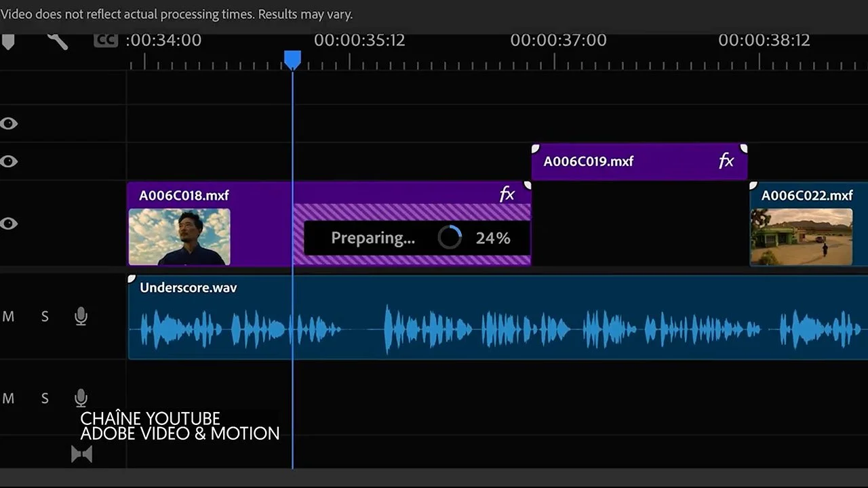This screenshot has width=868, height=488.
Task: Toggle the eye of the empty top video track
Action: [9, 123]
